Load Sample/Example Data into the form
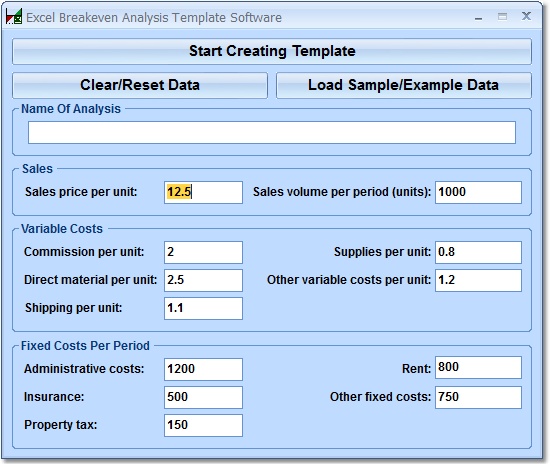The height and width of the screenshot is (466, 550). pos(404,85)
